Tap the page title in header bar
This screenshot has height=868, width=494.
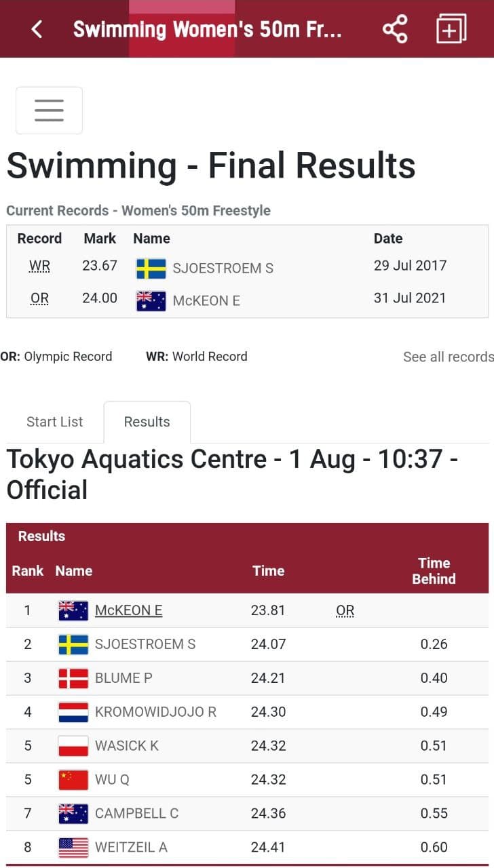pyautogui.click(x=207, y=29)
